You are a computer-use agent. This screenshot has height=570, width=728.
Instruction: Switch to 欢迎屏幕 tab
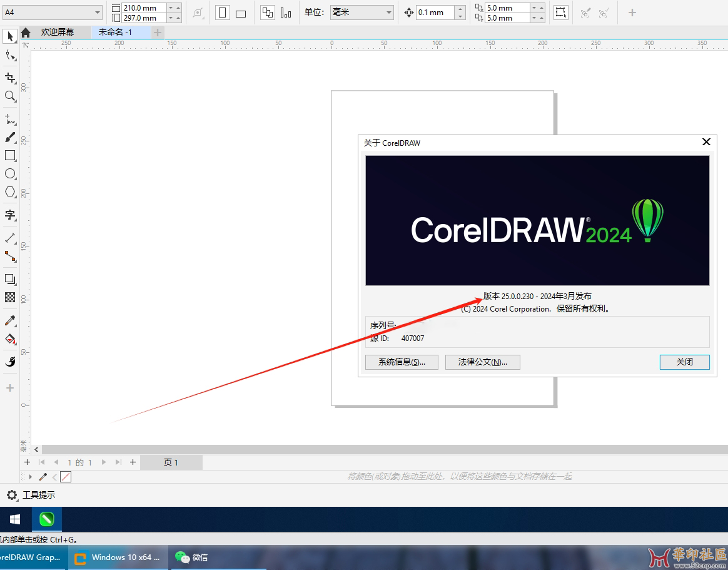[58, 32]
